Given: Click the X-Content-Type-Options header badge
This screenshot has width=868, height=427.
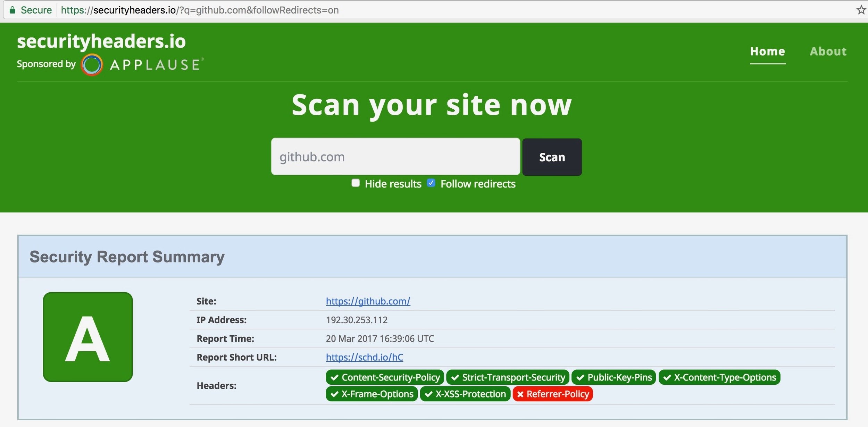Looking at the screenshot, I should [719, 377].
